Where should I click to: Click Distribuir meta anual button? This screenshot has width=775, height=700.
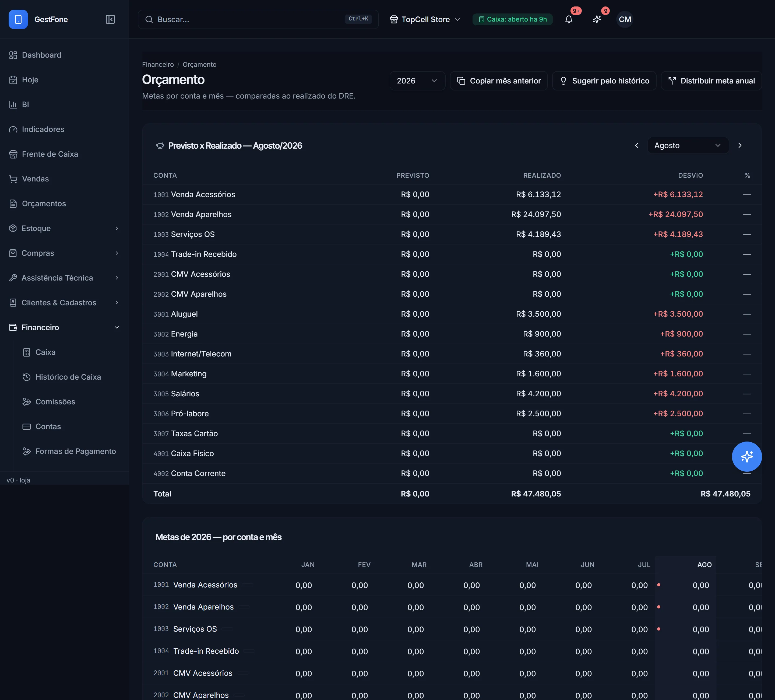(711, 81)
